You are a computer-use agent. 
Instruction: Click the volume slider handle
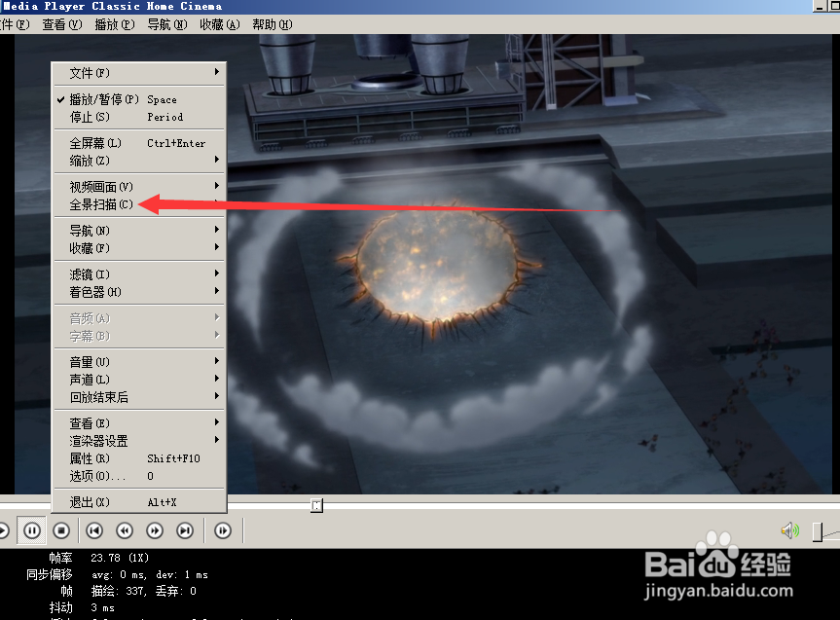817,531
